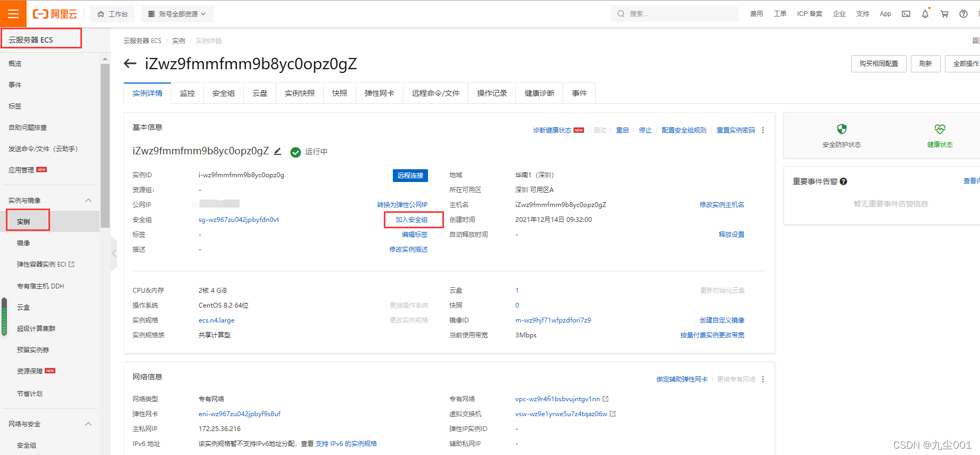Open the 实例快照 tab

300,93
